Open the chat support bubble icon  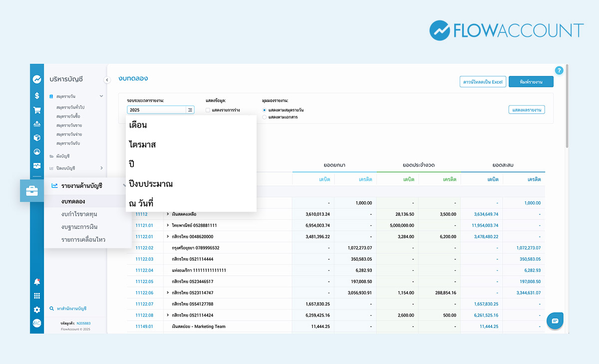[555, 321]
